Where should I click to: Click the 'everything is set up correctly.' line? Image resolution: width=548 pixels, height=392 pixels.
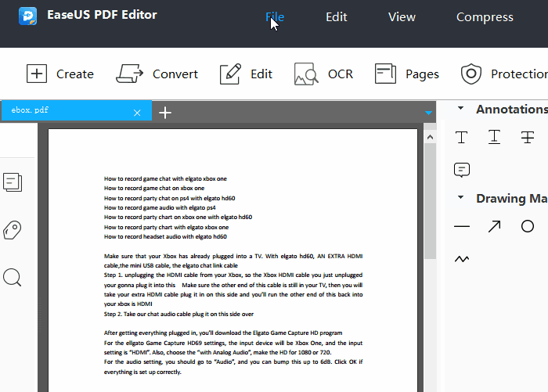coord(142,372)
